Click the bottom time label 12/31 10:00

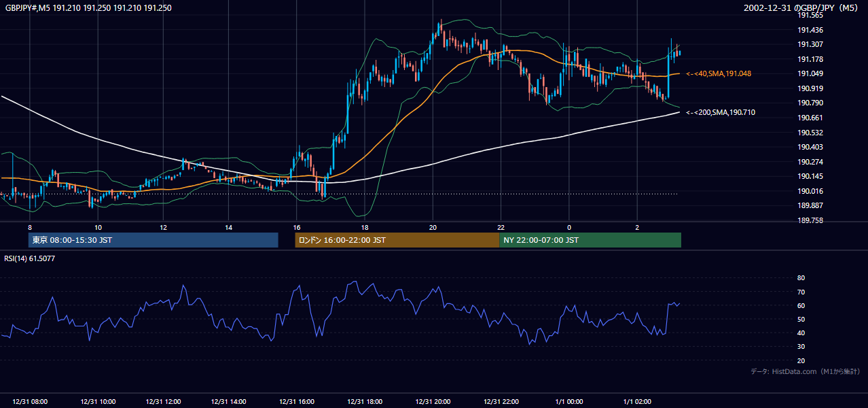(97, 402)
